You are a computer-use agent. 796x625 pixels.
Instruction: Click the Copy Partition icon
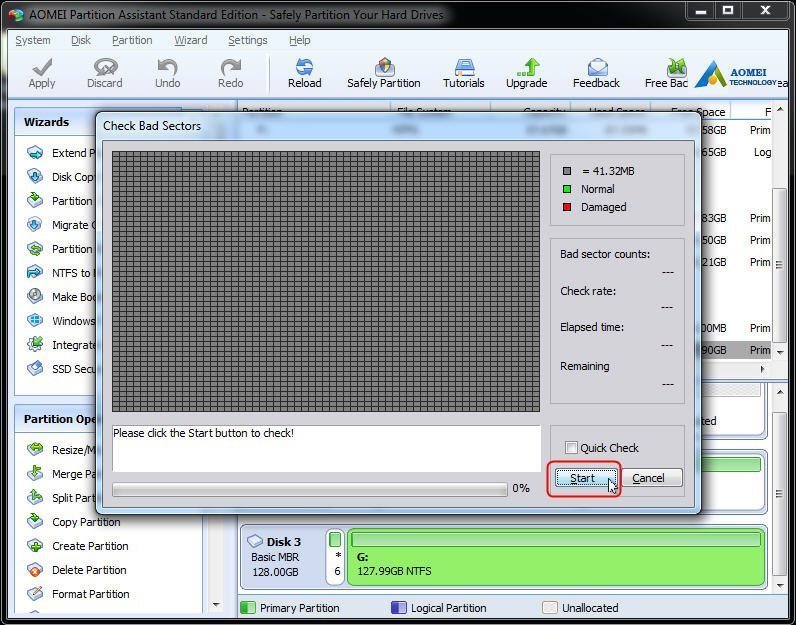(x=35, y=521)
